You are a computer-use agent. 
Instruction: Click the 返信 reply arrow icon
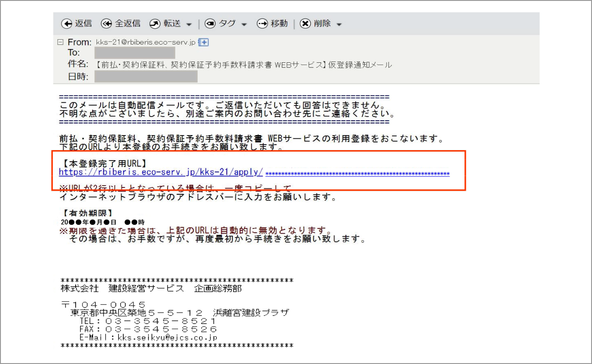[66, 24]
